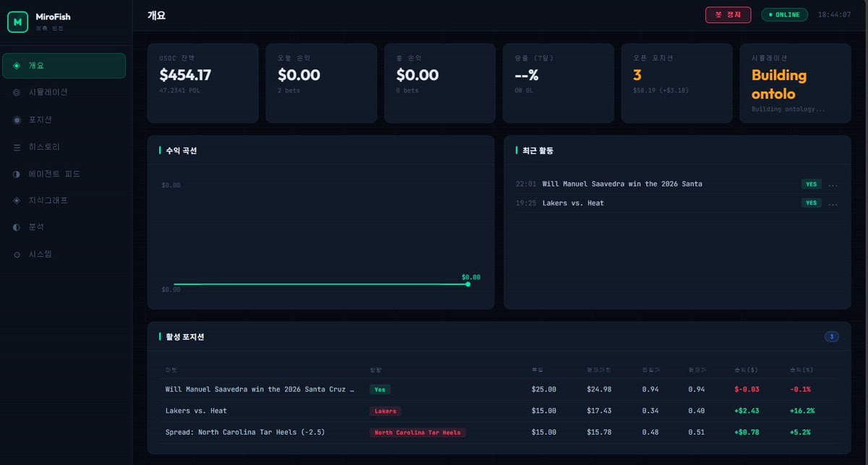
Task: Click the MiroFish green M logo
Action: point(17,22)
